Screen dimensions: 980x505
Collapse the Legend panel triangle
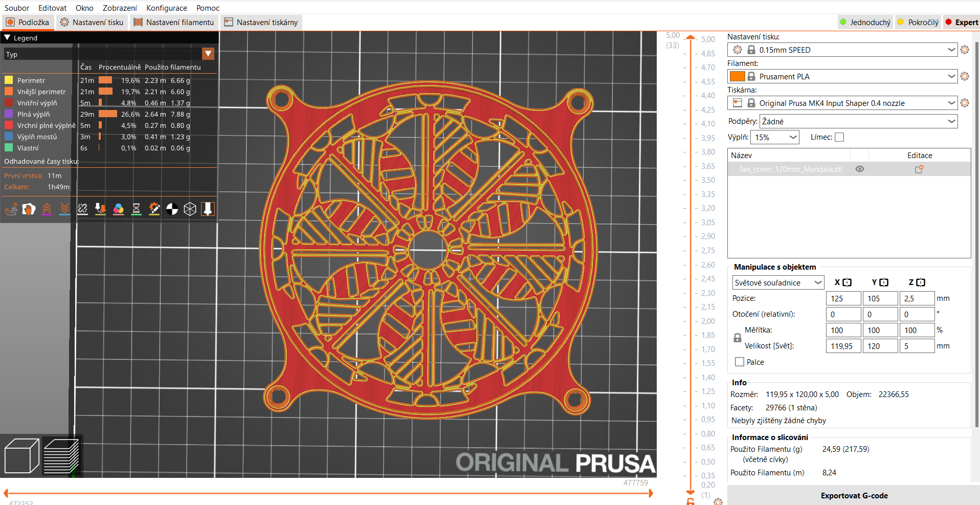point(7,37)
